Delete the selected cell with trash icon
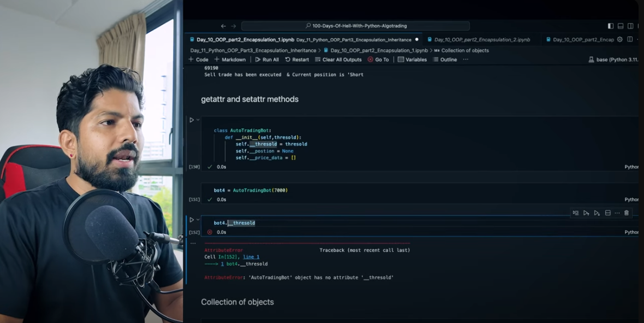Image resolution: width=644 pixels, height=323 pixels. (627, 213)
